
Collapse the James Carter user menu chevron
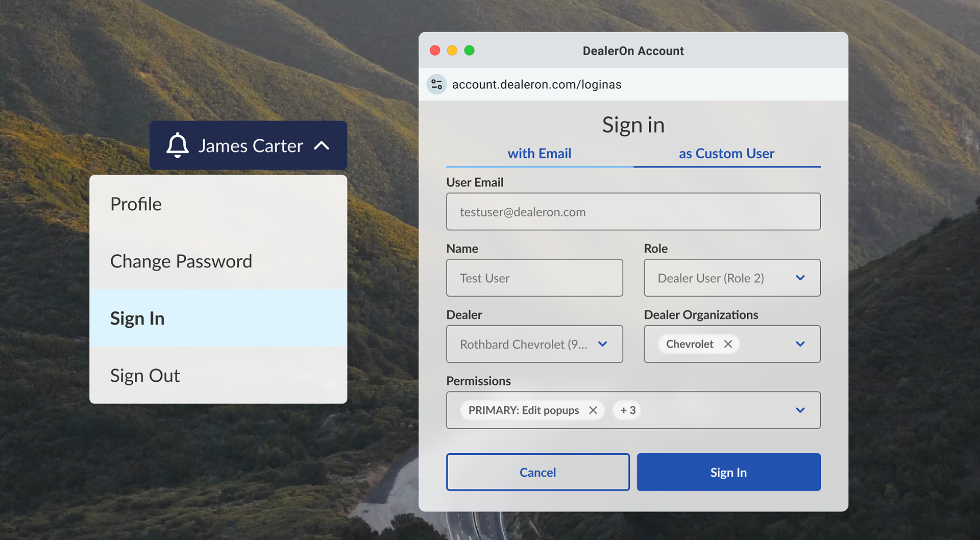coord(322,145)
